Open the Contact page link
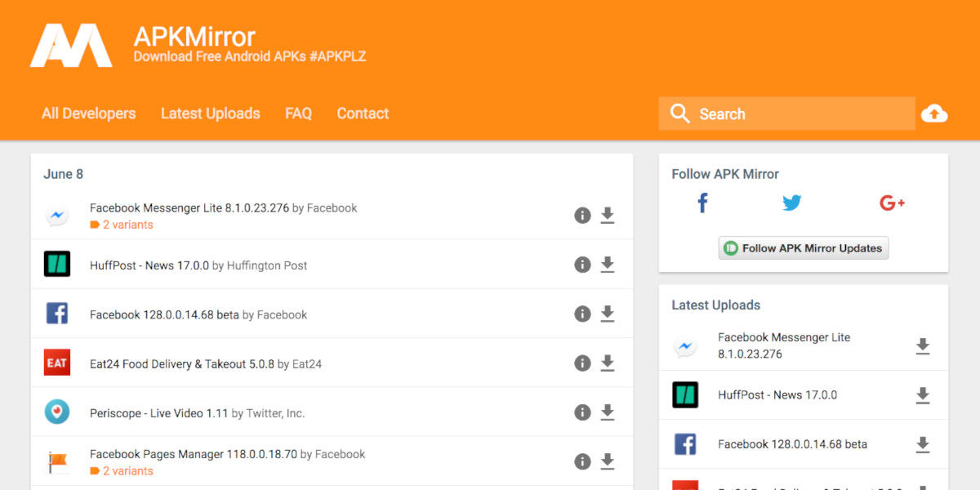Image resolution: width=980 pixels, height=490 pixels. click(363, 114)
